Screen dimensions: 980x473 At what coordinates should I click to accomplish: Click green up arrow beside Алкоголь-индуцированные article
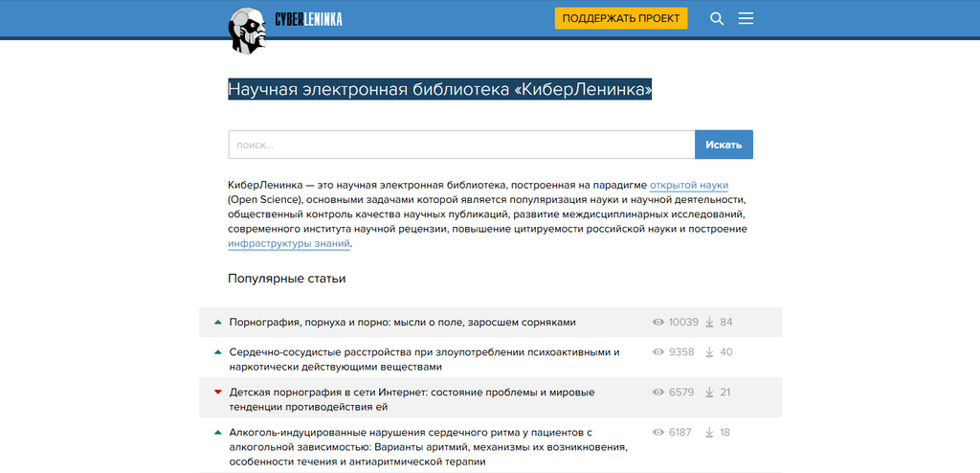(218, 433)
